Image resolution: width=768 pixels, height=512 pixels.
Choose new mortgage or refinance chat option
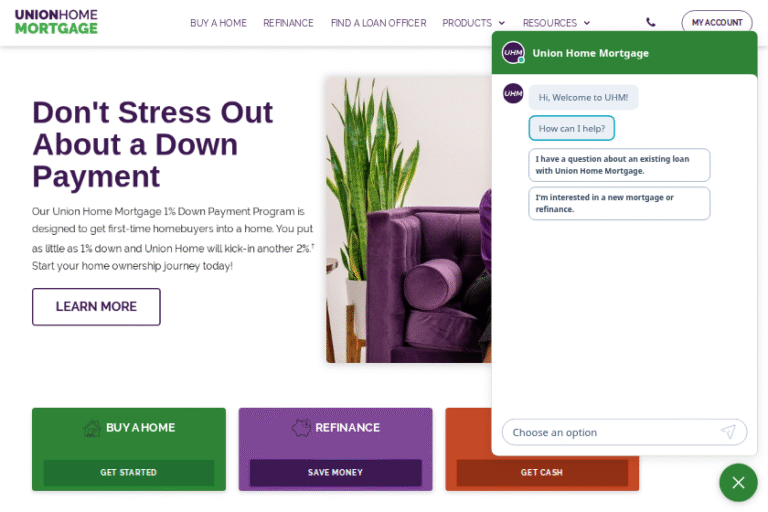pyautogui.click(x=619, y=203)
